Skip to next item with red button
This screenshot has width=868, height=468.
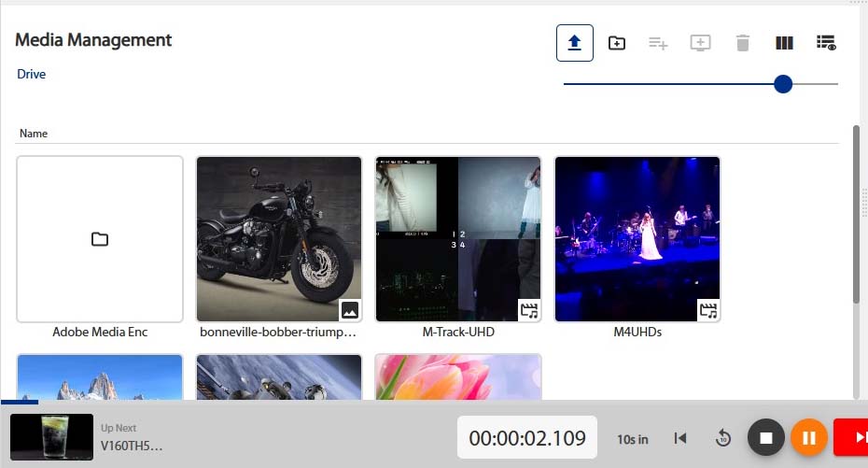[x=852, y=437]
